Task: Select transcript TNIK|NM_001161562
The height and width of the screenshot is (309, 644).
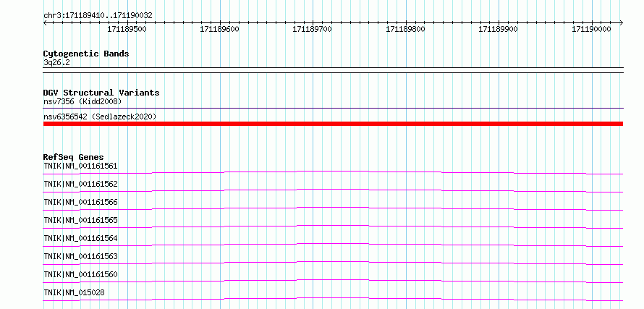Action: tap(80, 184)
